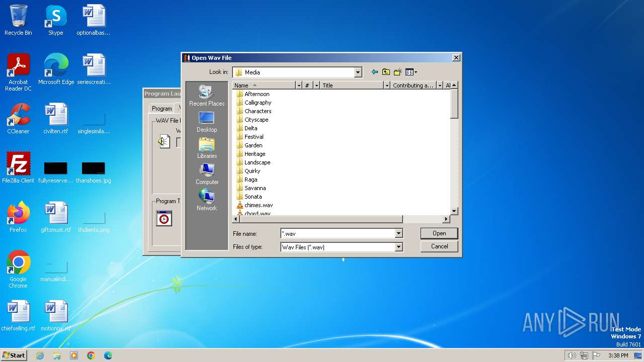Click the vertical scrollbar thumb

coord(454,104)
